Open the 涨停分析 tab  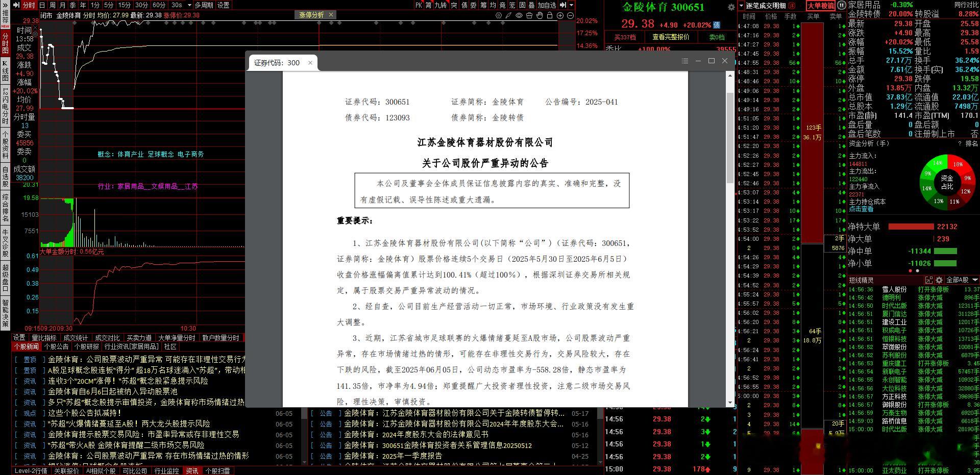click(x=311, y=15)
